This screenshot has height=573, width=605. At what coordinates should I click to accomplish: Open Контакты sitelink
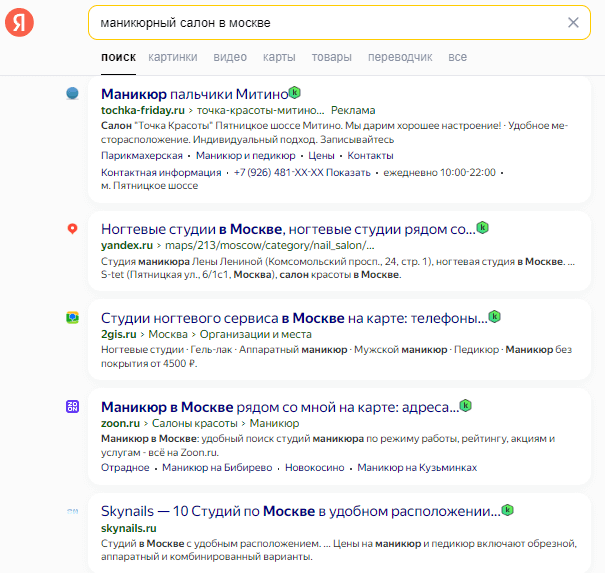point(370,156)
